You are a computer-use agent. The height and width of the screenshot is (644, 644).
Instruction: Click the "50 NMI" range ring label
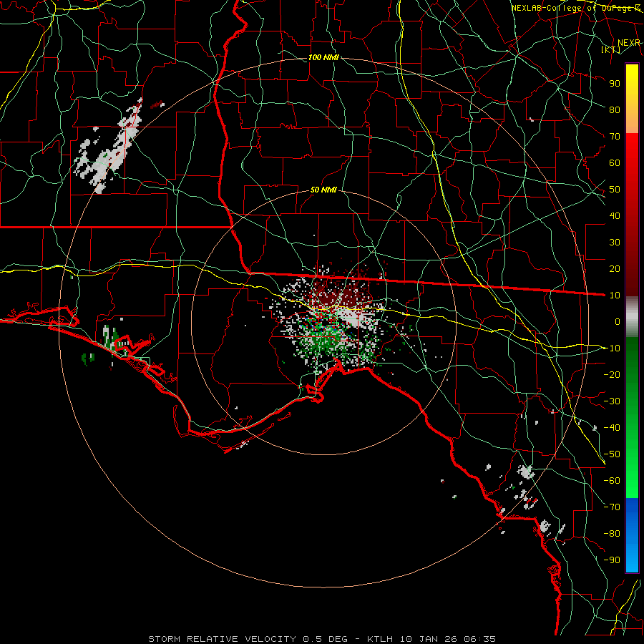(x=323, y=190)
